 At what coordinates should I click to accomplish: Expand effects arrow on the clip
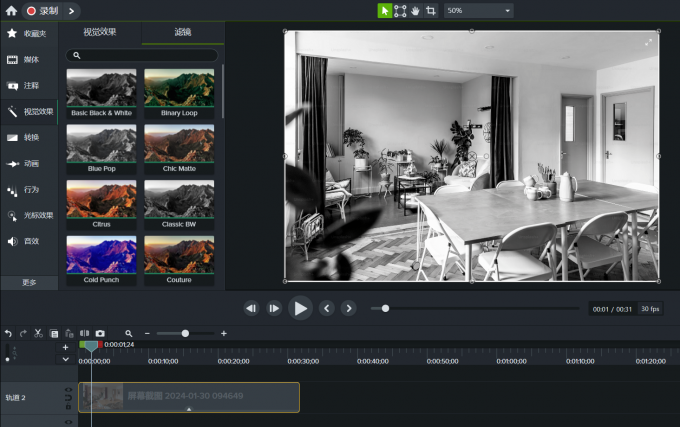tap(189, 409)
